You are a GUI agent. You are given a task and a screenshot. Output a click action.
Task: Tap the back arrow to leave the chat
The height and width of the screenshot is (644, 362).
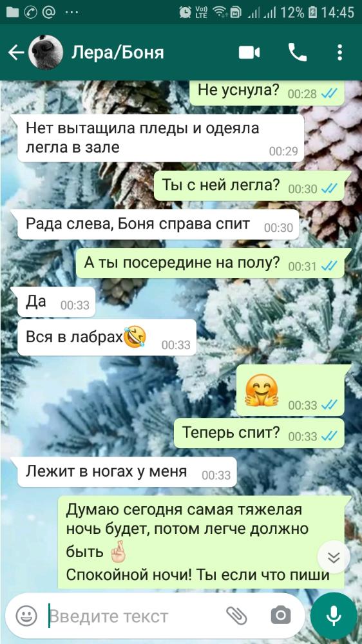[x=15, y=53]
